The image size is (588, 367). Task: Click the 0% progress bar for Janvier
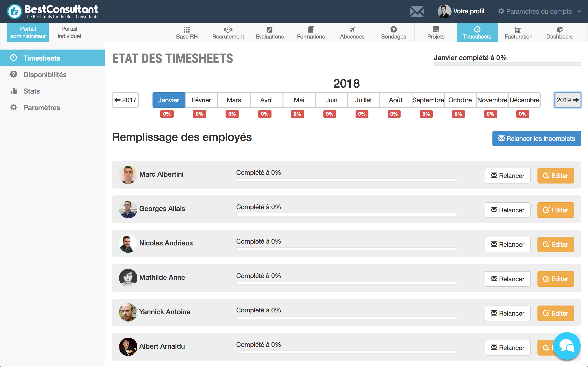click(168, 113)
